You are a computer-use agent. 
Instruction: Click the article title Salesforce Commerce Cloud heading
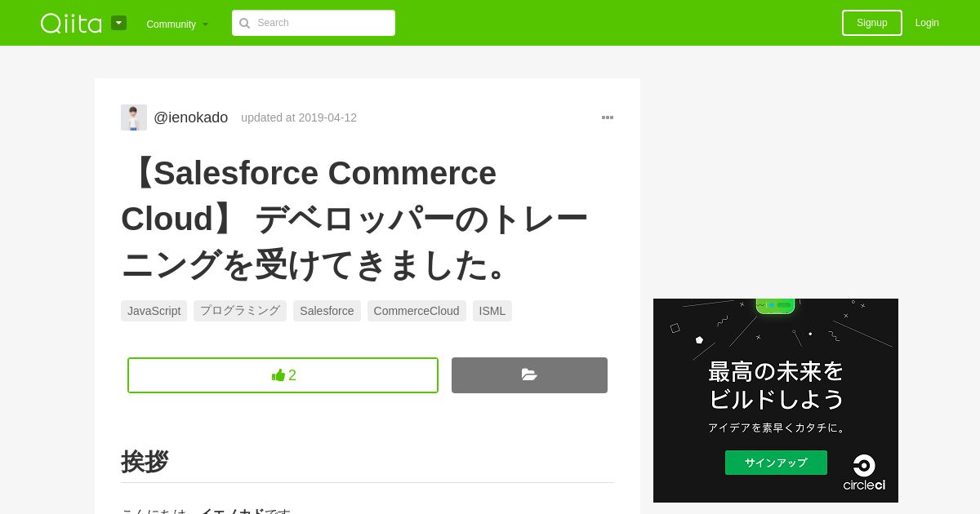tap(354, 219)
